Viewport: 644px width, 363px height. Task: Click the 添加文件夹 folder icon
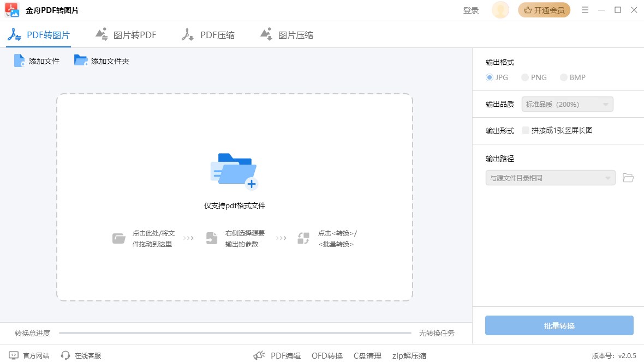pyautogui.click(x=81, y=60)
